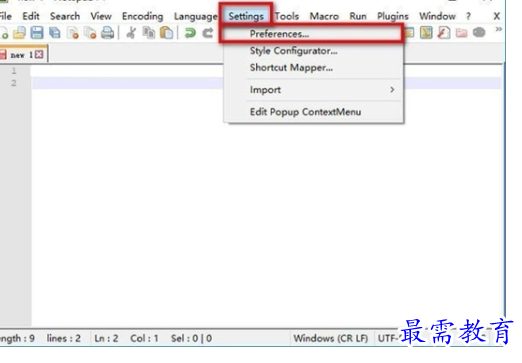
Task: Click the Open file toolbar icon
Action: 19,33
